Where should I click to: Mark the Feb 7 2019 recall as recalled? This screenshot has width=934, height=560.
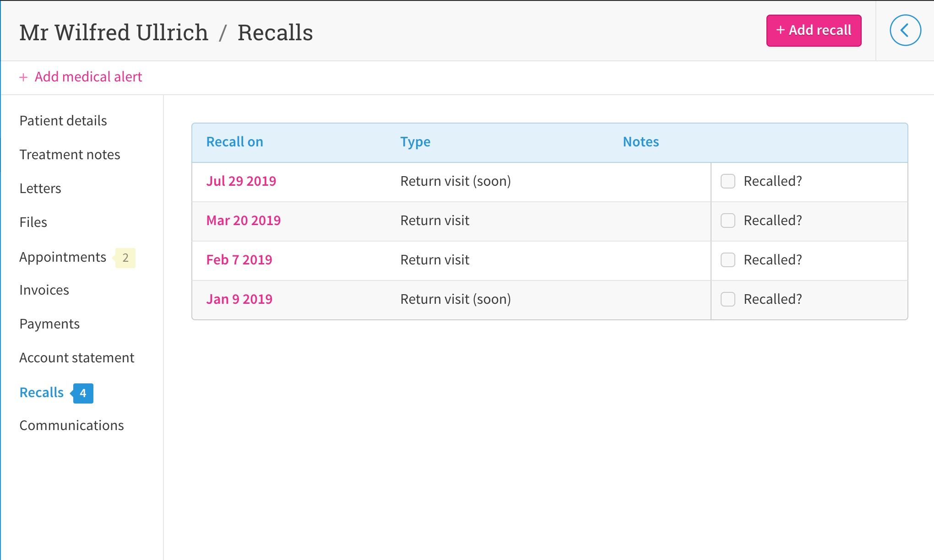728,260
